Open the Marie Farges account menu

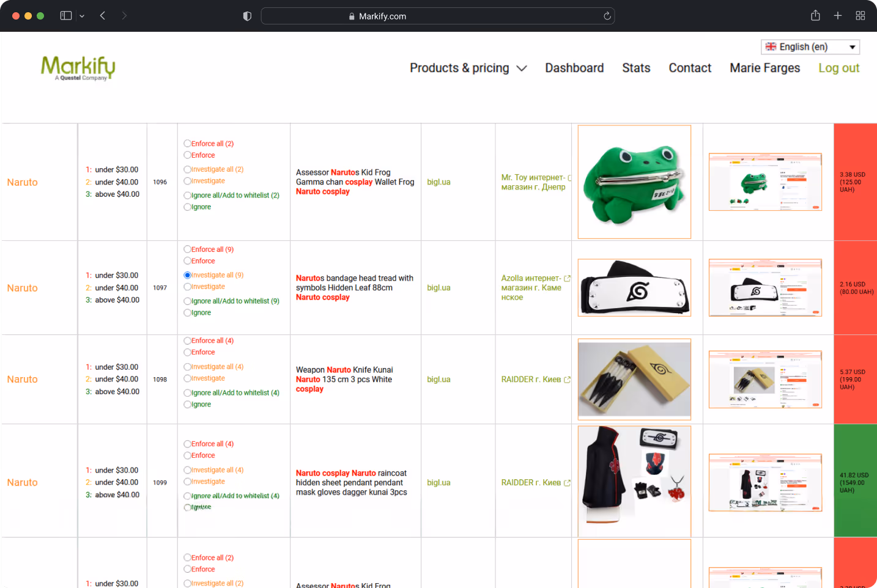tap(764, 68)
